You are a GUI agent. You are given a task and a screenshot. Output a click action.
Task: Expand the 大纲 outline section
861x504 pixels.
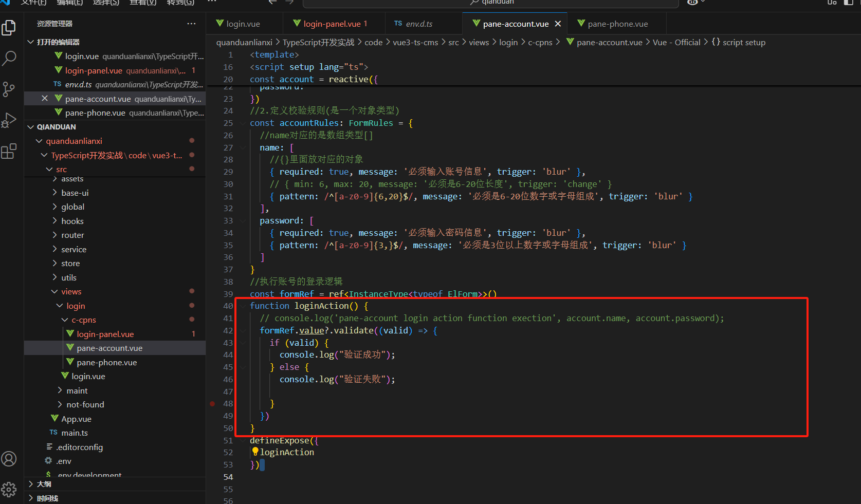coord(115,484)
